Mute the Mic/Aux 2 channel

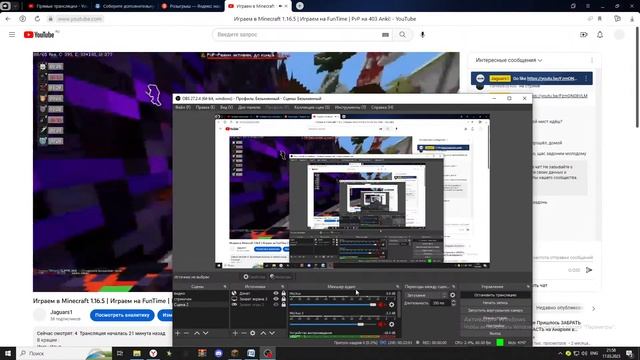click(x=381, y=324)
